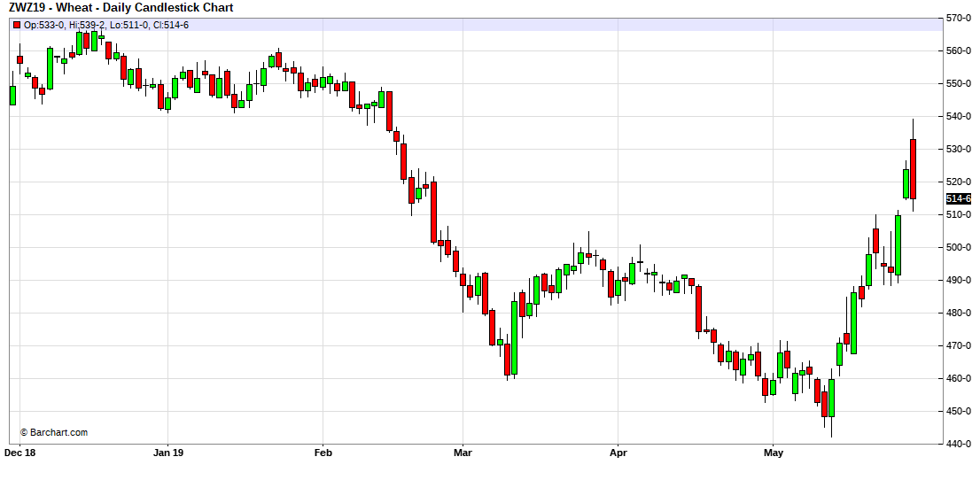Viewport: 980px width, 480px height.
Task: Click the © Barchart.com copyright text
Action: [x=53, y=432]
